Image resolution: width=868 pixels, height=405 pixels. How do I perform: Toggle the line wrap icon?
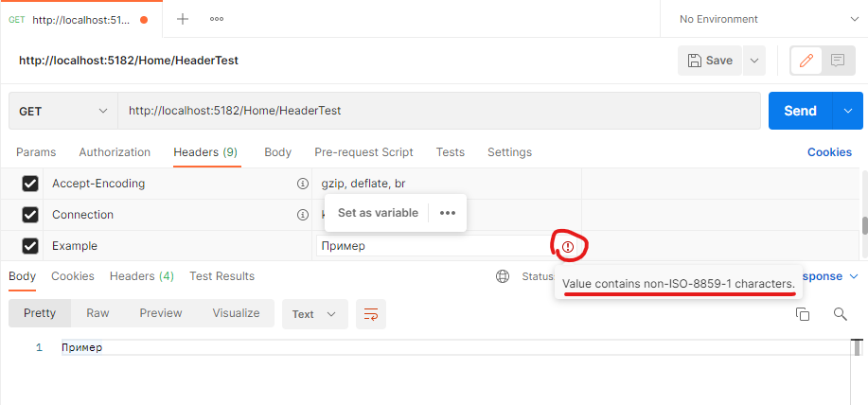coord(371,314)
